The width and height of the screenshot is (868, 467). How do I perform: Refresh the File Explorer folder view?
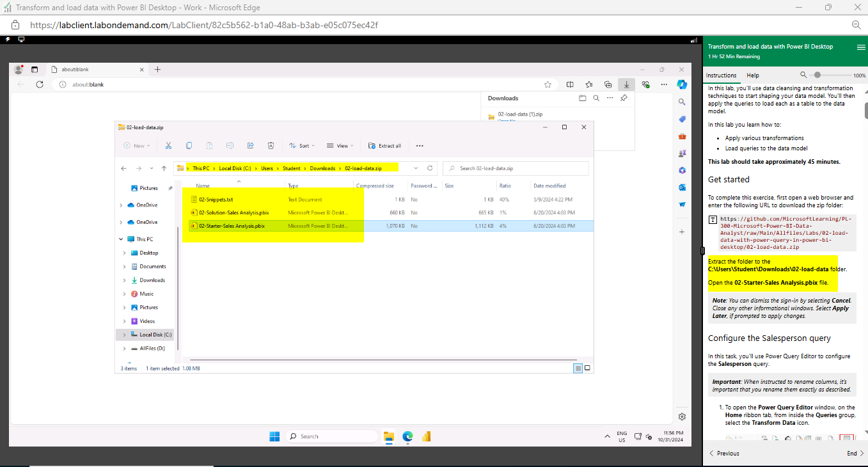coord(430,168)
